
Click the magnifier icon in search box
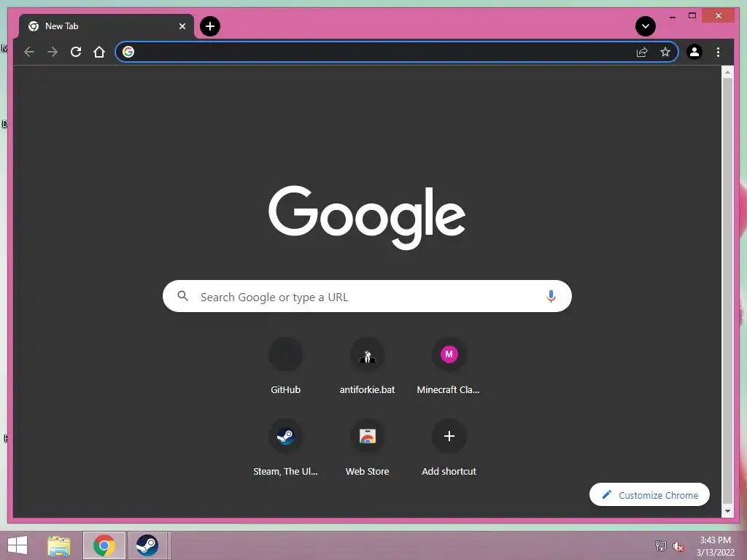182,296
